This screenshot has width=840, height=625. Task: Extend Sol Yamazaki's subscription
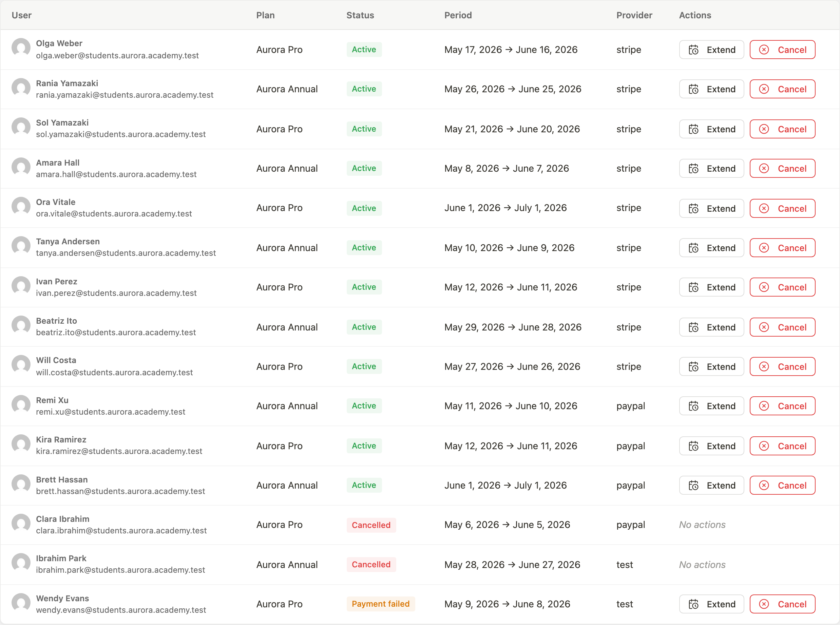coord(711,129)
